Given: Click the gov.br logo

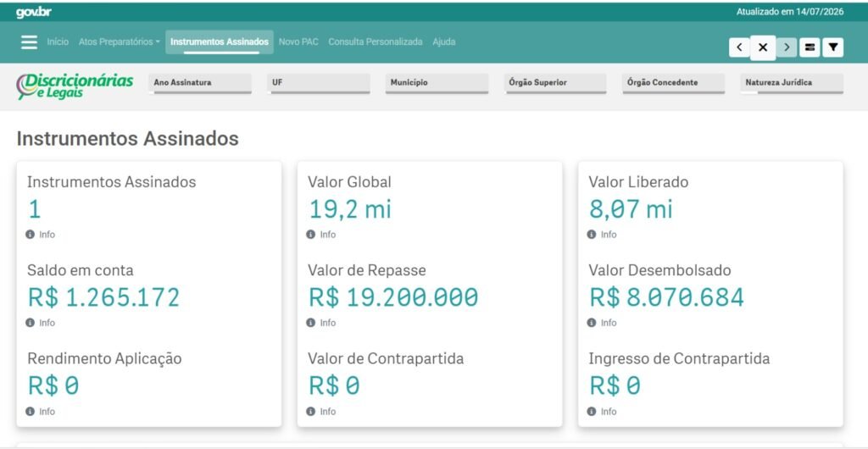Looking at the screenshot, I should coord(34,12).
